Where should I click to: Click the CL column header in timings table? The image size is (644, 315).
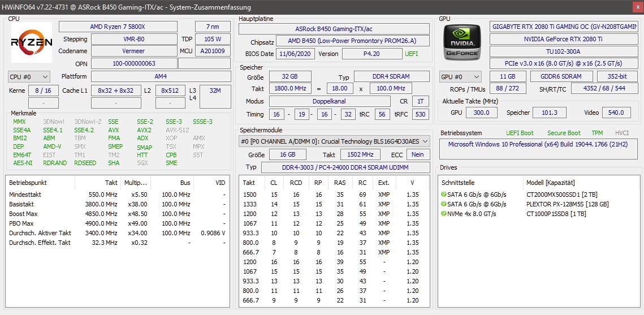274,182
